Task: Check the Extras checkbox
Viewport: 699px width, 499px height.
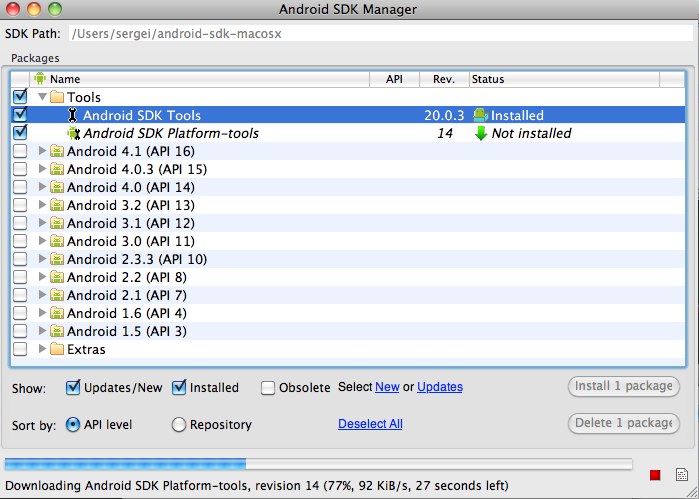Action: tap(20, 349)
